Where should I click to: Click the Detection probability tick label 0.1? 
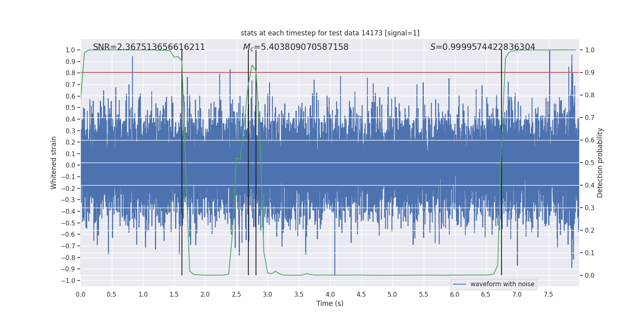(x=590, y=253)
